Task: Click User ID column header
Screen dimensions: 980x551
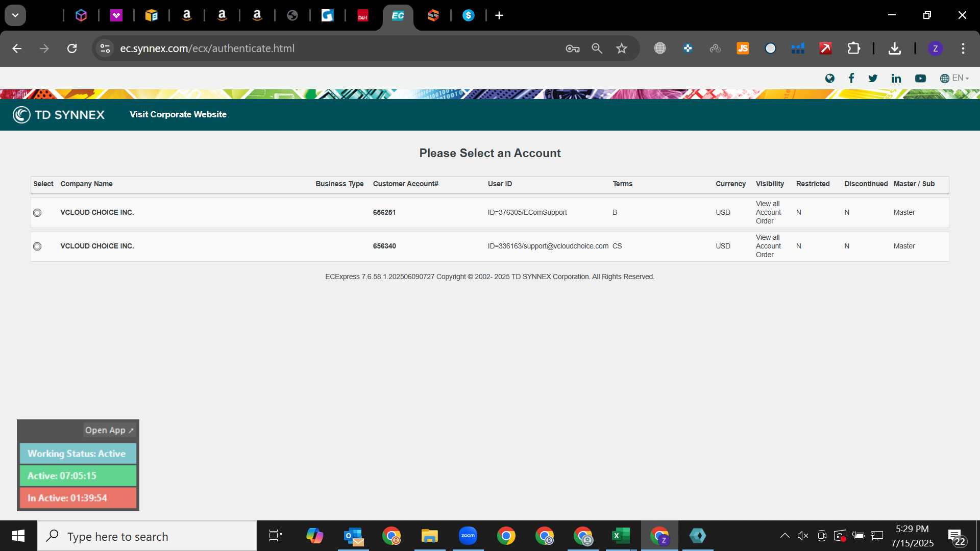Action: [x=500, y=184]
